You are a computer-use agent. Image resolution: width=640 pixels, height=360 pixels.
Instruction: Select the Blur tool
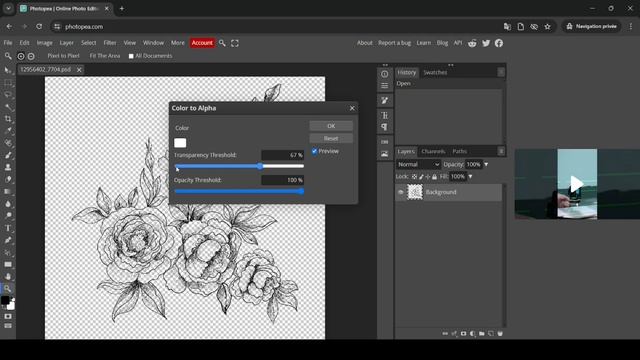tap(8, 204)
